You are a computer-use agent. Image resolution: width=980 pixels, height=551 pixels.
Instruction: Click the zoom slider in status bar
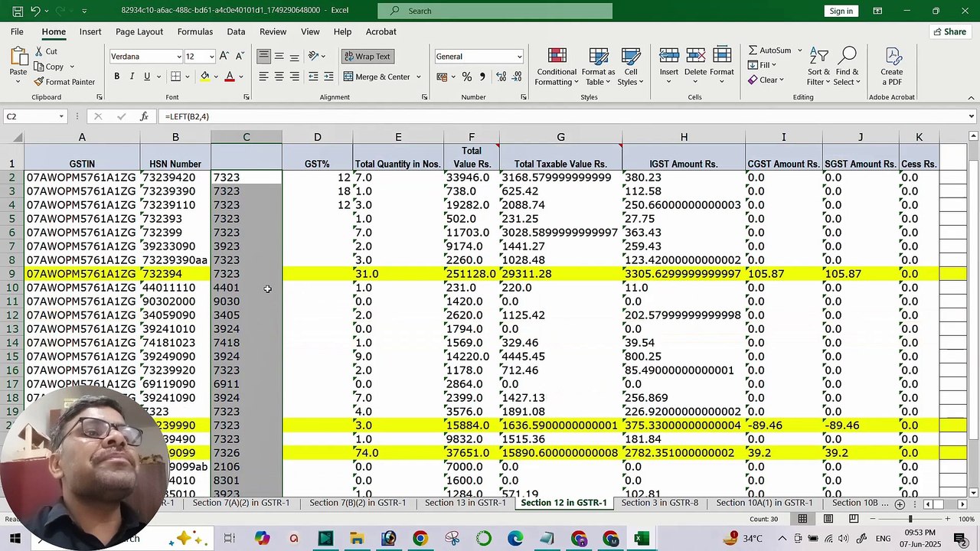click(910, 519)
